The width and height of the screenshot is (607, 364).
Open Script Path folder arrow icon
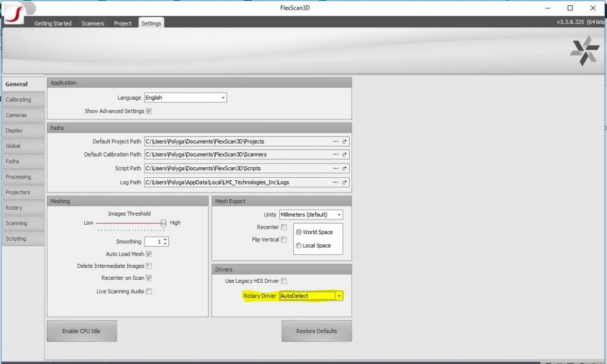coord(344,168)
